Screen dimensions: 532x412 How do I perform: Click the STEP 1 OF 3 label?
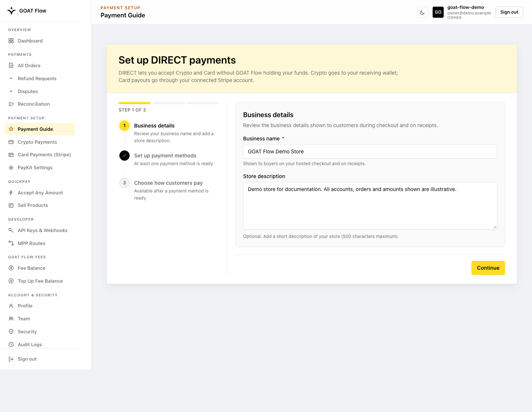pyautogui.click(x=132, y=110)
